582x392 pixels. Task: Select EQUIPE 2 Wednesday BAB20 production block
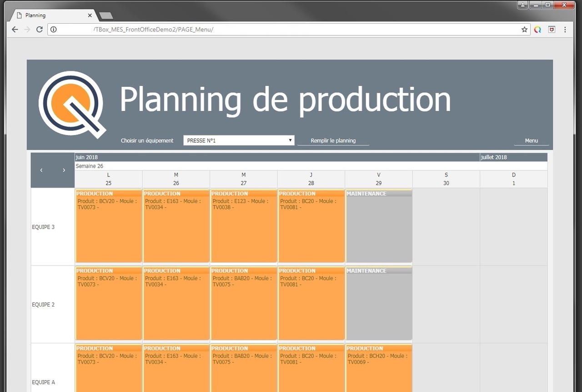point(244,304)
